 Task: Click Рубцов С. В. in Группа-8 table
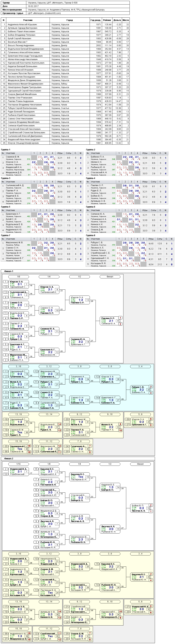point(97,243)
